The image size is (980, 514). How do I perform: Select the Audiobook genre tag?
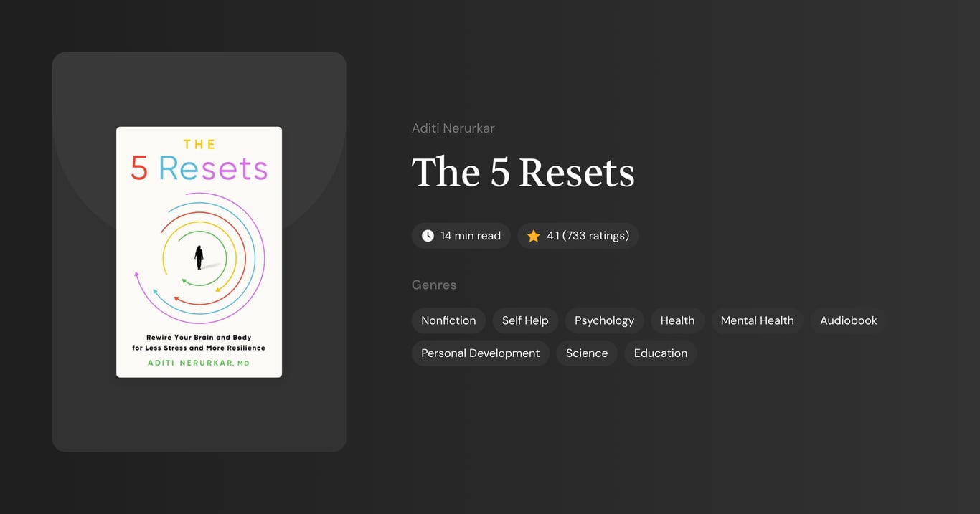point(848,320)
